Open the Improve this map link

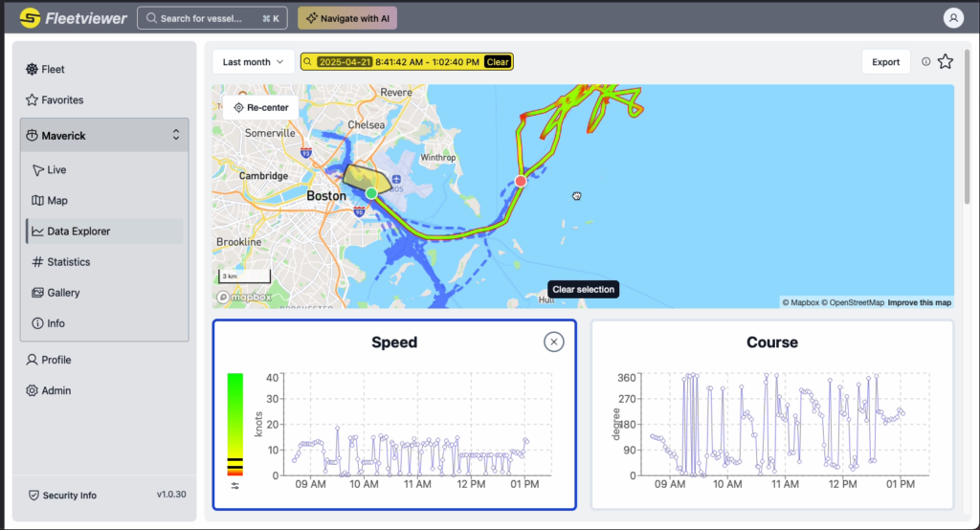(x=919, y=303)
